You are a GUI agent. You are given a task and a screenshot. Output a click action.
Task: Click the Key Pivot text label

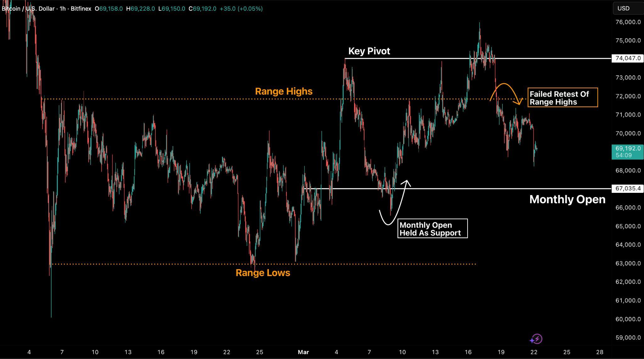click(369, 51)
